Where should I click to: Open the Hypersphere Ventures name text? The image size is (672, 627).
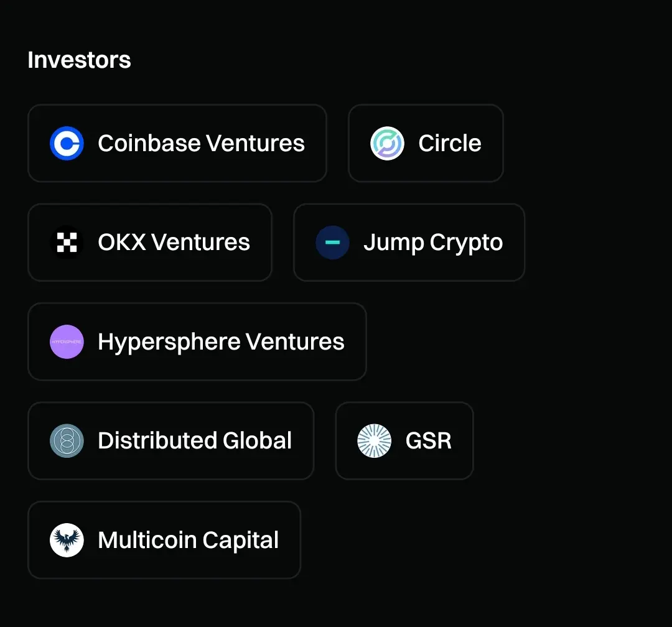point(221,343)
